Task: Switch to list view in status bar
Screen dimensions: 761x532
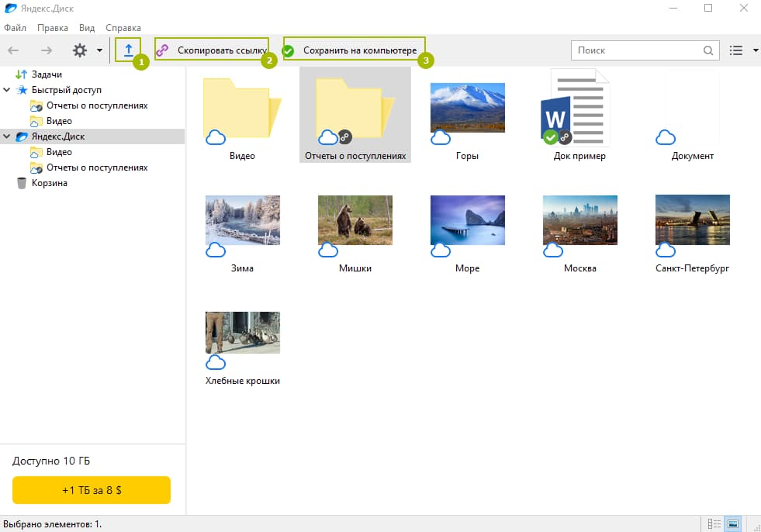Action: [x=715, y=524]
